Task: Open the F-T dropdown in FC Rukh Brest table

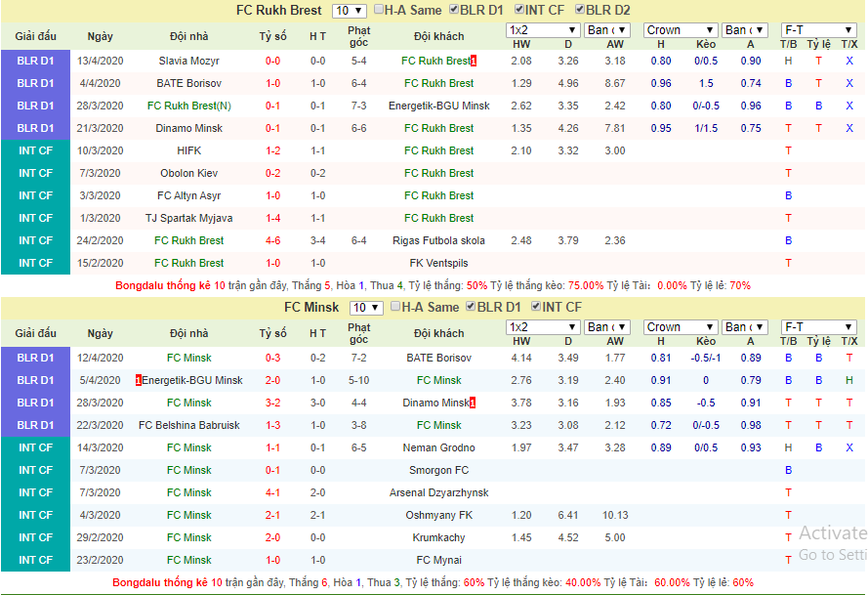Action: (819, 30)
